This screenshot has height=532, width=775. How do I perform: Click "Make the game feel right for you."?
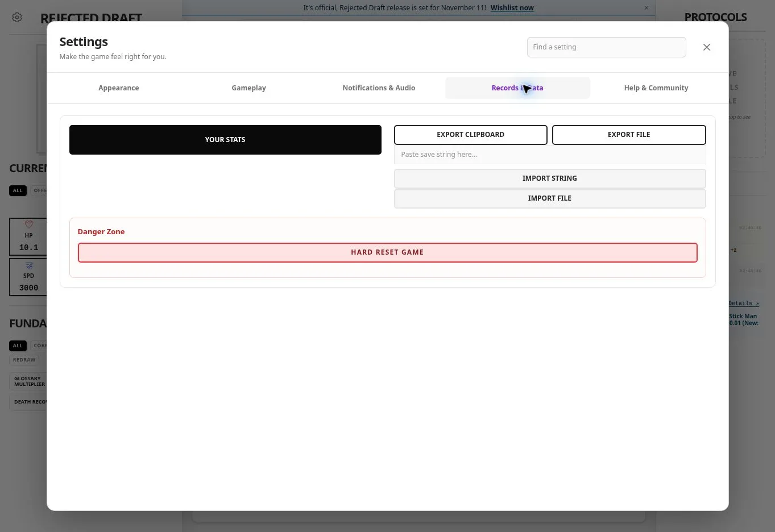pos(113,57)
